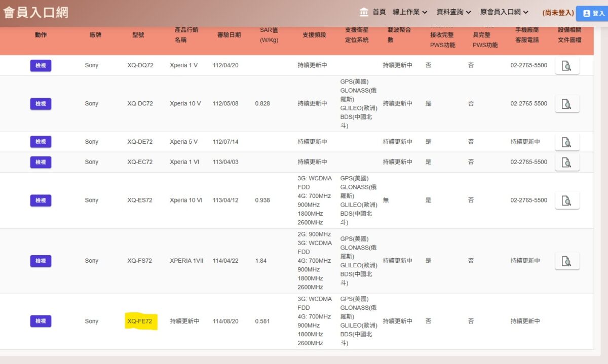This screenshot has width=608, height=364.
Task: Expand the 資料查詢 dropdown menu
Action: click(x=454, y=12)
